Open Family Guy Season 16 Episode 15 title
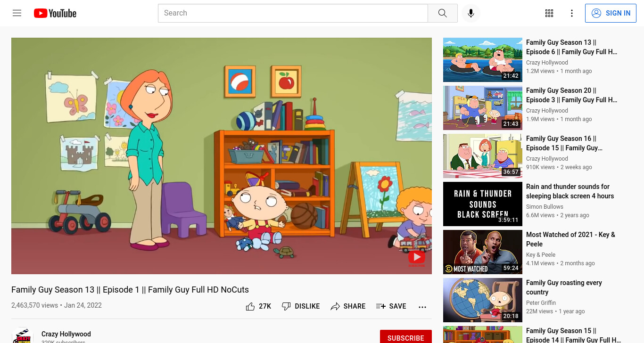This screenshot has width=644, height=343. point(564,143)
